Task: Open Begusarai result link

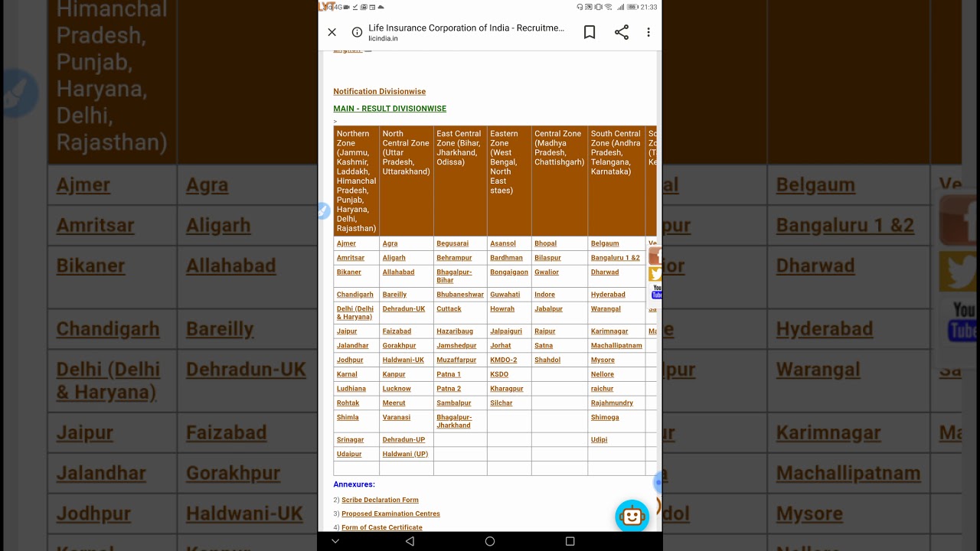Action: click(x=452, y=243)
